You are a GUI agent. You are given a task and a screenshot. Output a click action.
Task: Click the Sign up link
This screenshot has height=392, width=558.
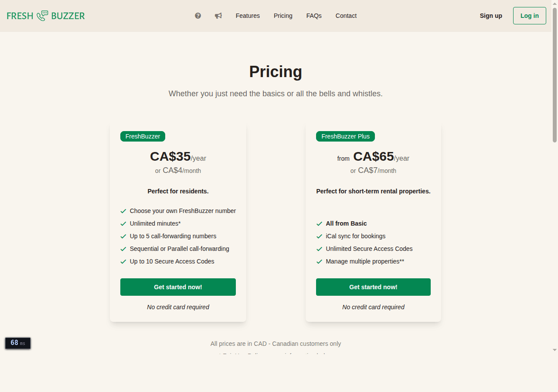coord(491,16)
